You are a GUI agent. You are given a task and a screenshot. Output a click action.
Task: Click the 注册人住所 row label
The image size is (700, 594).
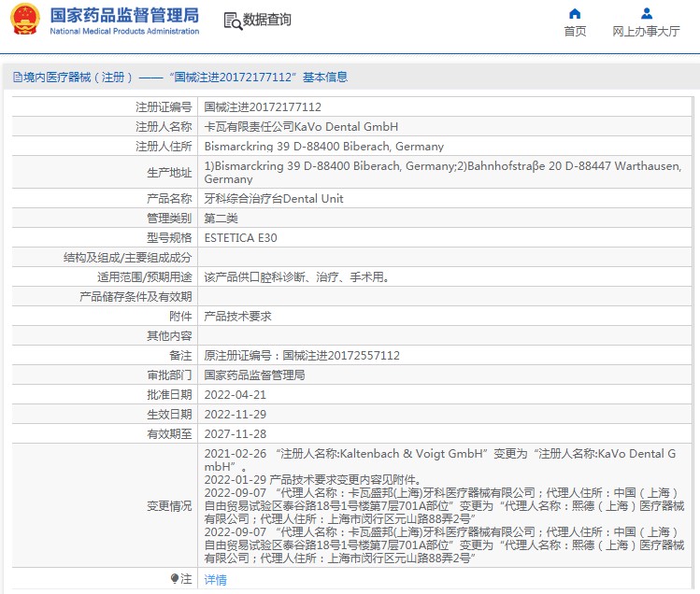(164, 147)
